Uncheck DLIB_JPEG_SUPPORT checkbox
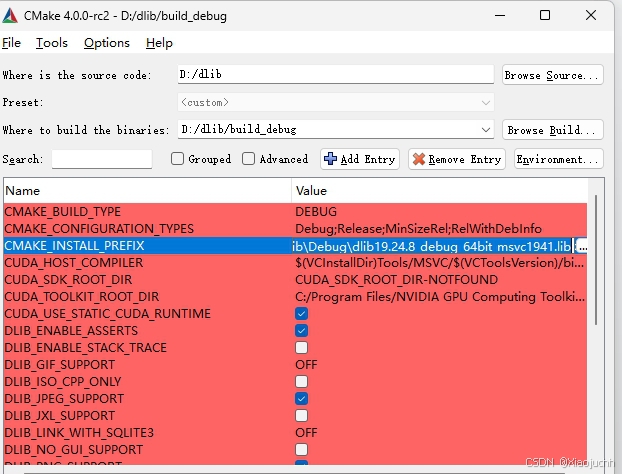 [x=301, y=399]
